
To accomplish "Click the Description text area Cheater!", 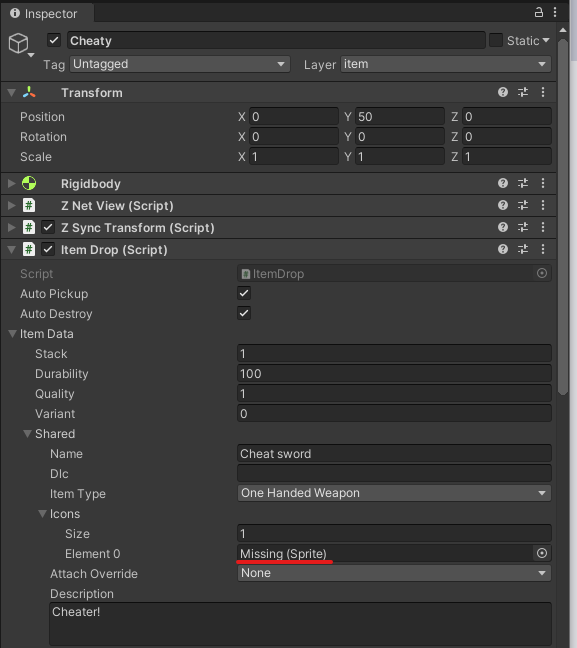I will click(300, 624).
